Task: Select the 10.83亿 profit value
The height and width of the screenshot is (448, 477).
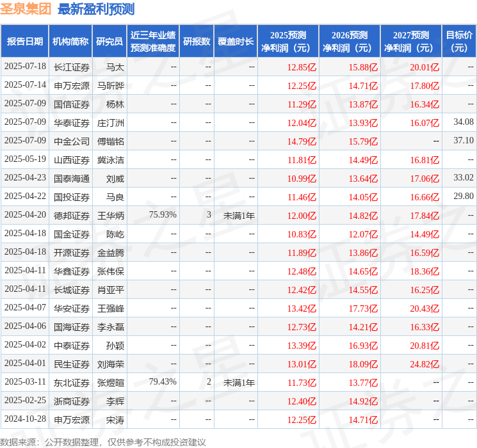Action: [x=302, y=234]
